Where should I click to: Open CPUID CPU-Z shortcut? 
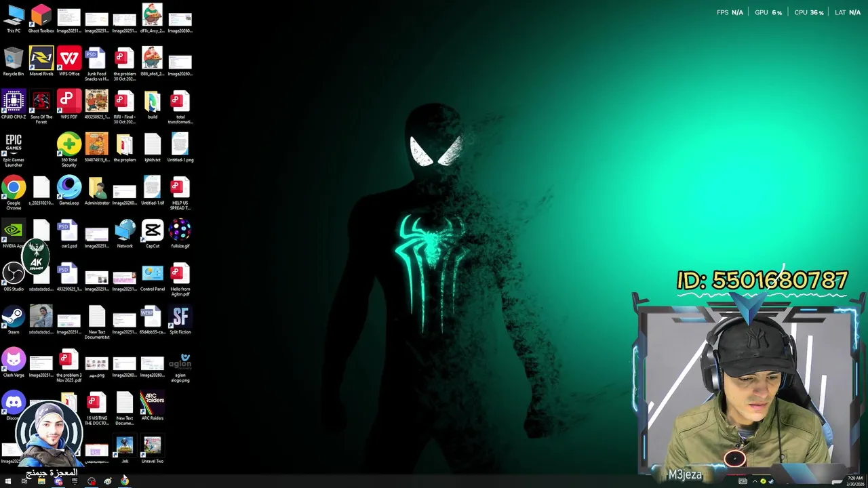coord(14,105)
